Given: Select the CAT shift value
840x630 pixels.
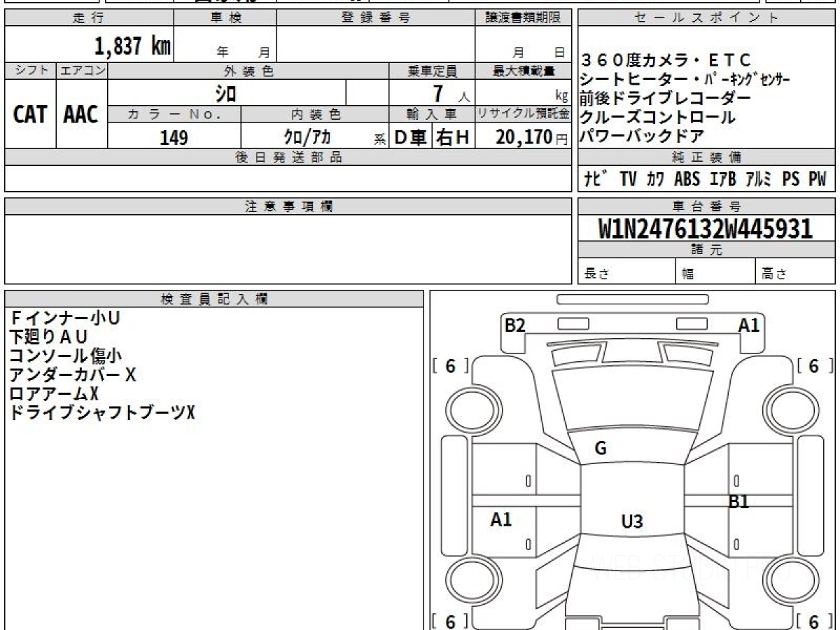Looking at the screenshot, I should 31,114.
